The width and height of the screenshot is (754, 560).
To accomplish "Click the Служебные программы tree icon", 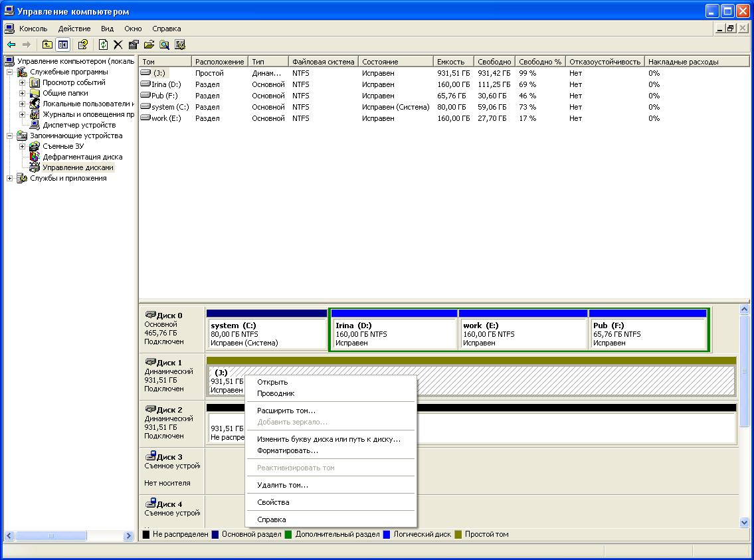I will click(22, 72).
